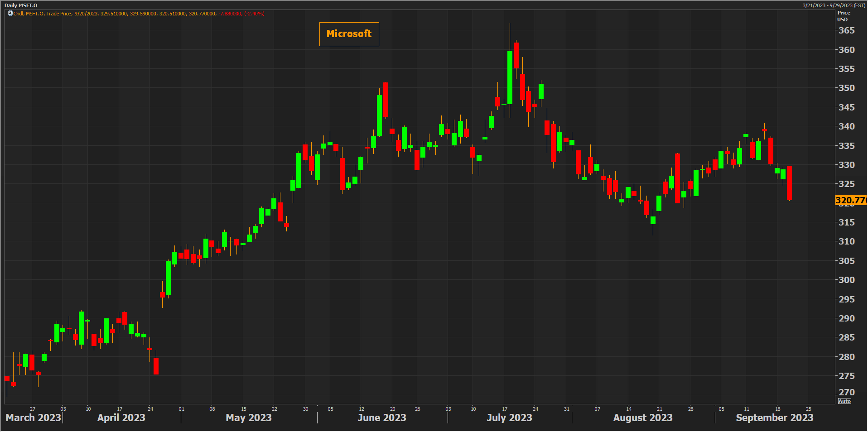Select the April 2023 month label
The width and height of the screenshot is (868, 432).
(121, 418)
